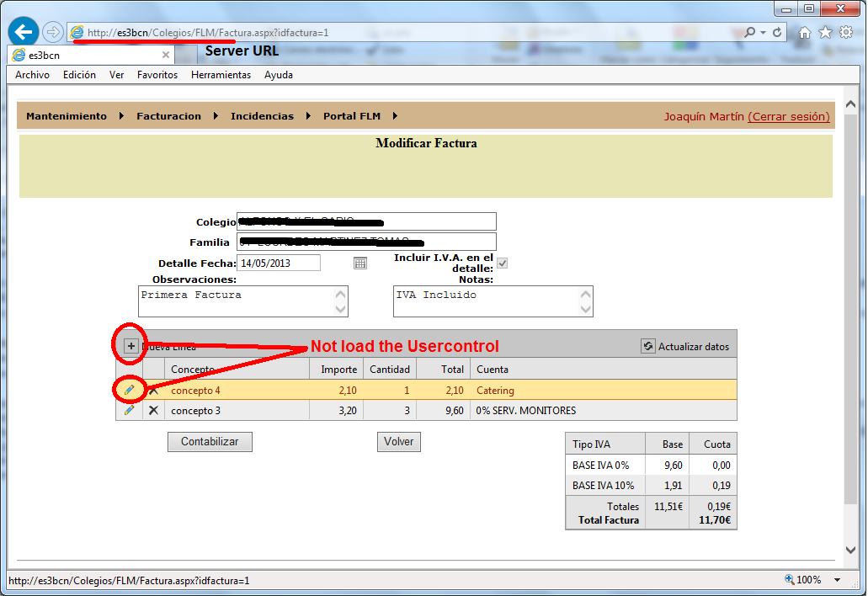Open the browser Home icon
The height and width of the screenshot is (596, 868).
coord(805,33)
